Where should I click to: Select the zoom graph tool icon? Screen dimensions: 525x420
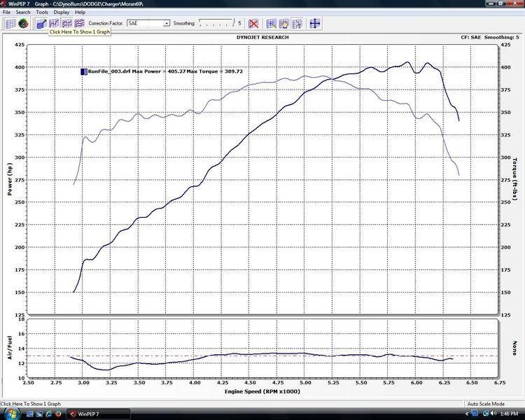tap(271, 23)
